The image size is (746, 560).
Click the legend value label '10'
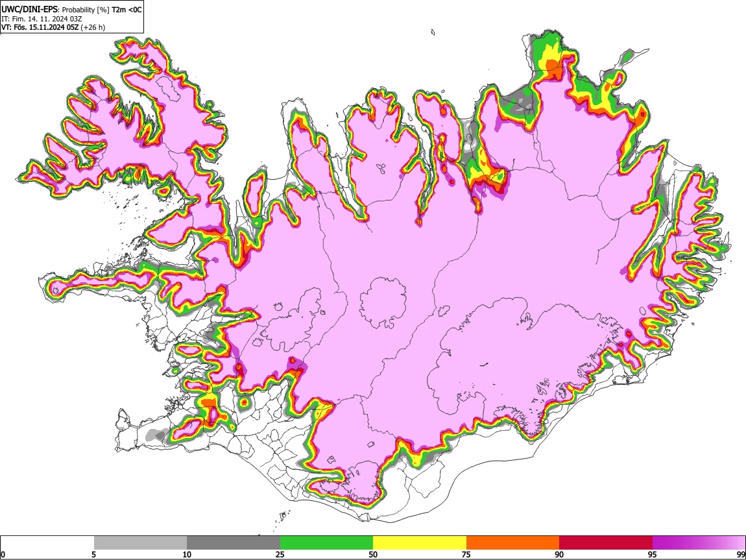(187, 554)
